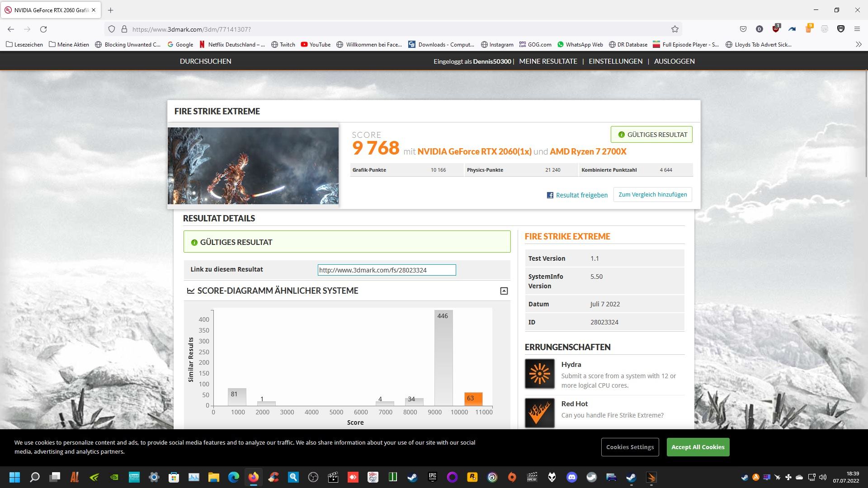
Task: Open the volume control in system tray
Action: click(823, 477)
